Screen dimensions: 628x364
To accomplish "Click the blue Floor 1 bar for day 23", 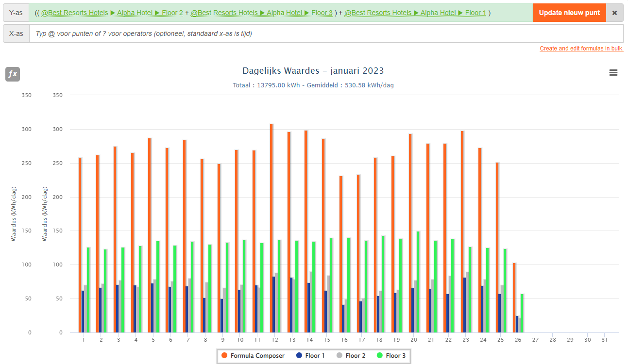I will 464,306.
